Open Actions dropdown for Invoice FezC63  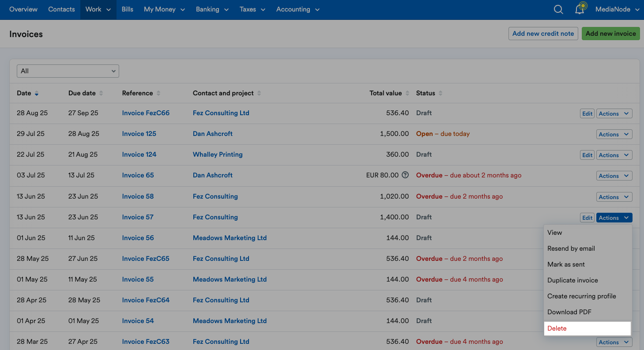[614, 342]
